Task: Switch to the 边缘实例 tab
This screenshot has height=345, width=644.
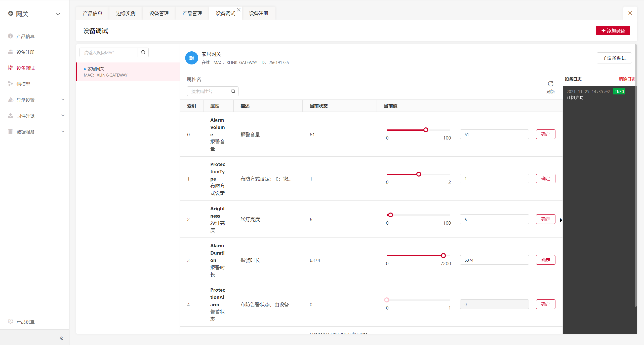Action: click(x=126, y=13)
